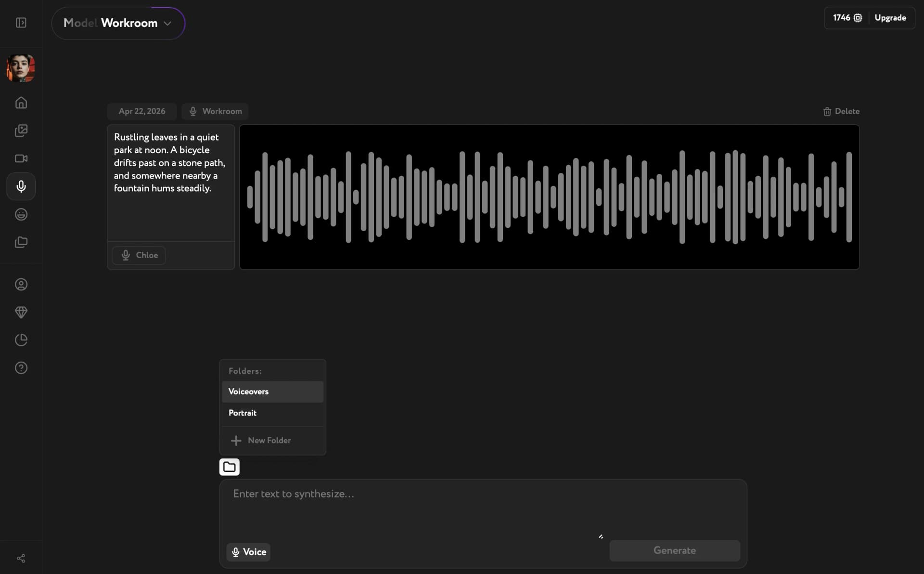Image resolution: width=924 pixels, height=574 pixels.
Task: Open the image gallery sidebar icon
Action: coord(21,130)
